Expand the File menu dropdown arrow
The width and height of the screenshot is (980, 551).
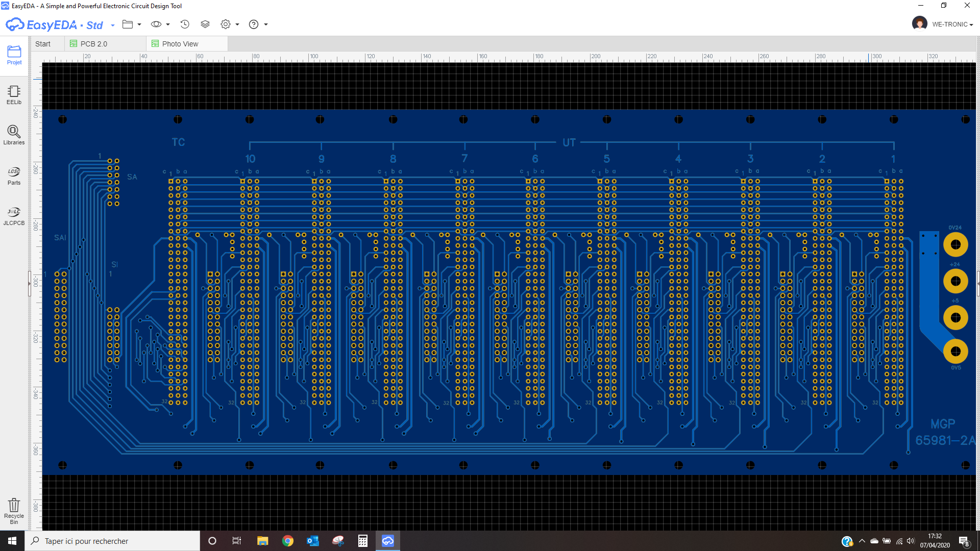pos(139,24)
